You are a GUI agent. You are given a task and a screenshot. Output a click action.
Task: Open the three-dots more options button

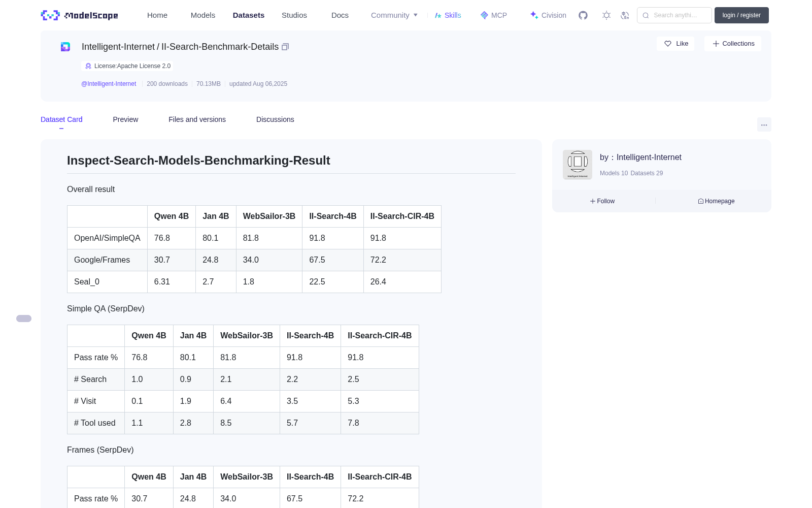coord(764,124)
